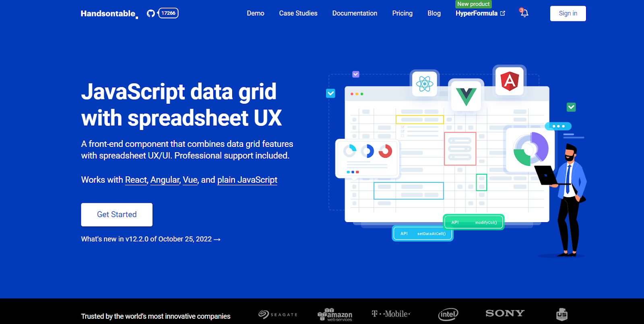Open the GitHub octocat icon
Screen dimensions: 644x324
(151, 13)
